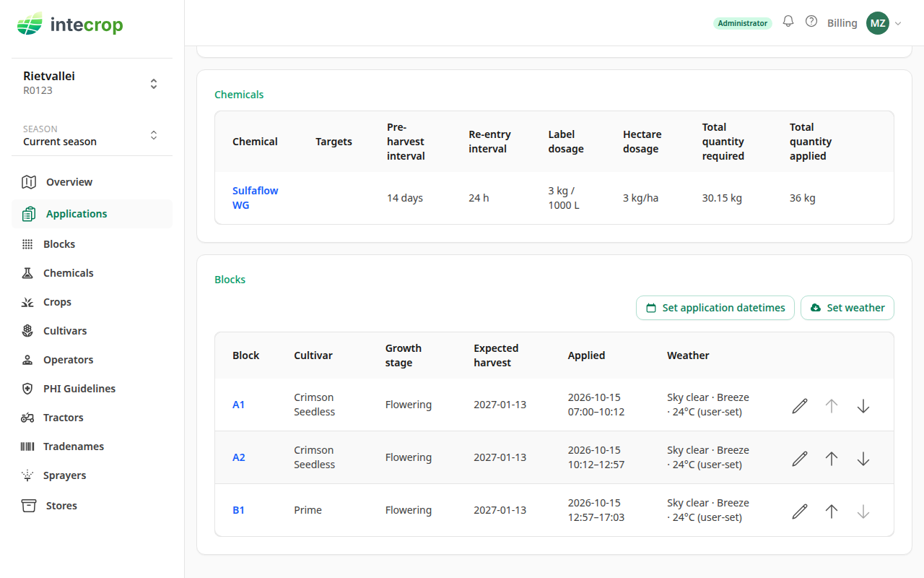
Task: Move block A1 down
Action: click(863, 406)
